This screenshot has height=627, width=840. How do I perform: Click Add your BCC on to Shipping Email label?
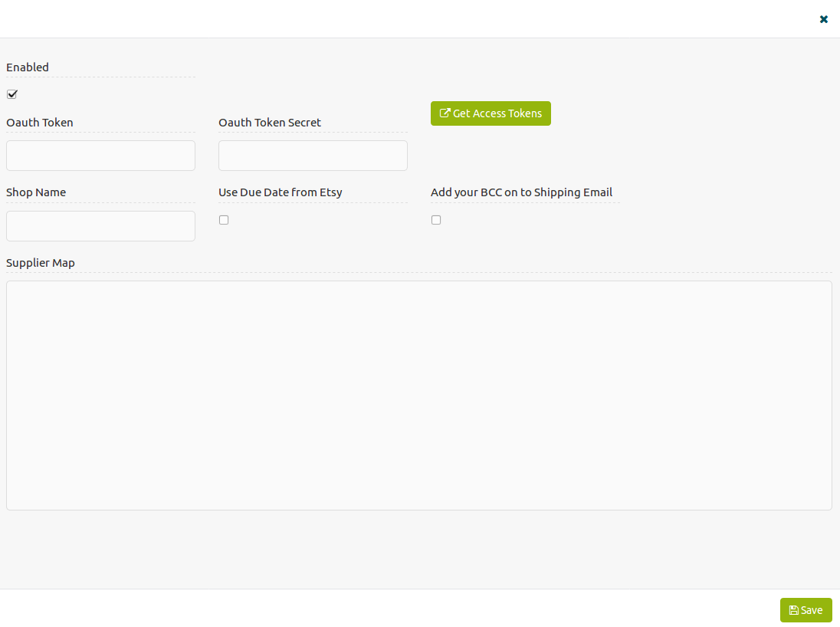point(521,192)
